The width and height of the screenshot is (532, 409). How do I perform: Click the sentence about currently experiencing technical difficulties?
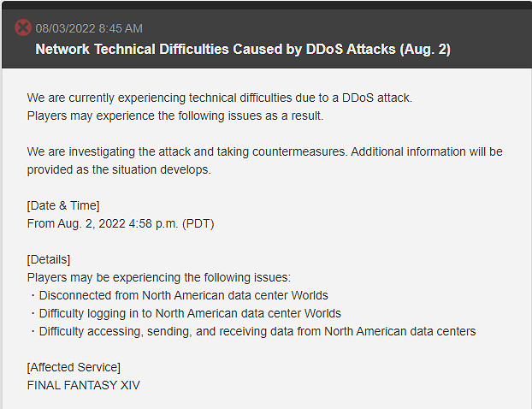[219, 98]
